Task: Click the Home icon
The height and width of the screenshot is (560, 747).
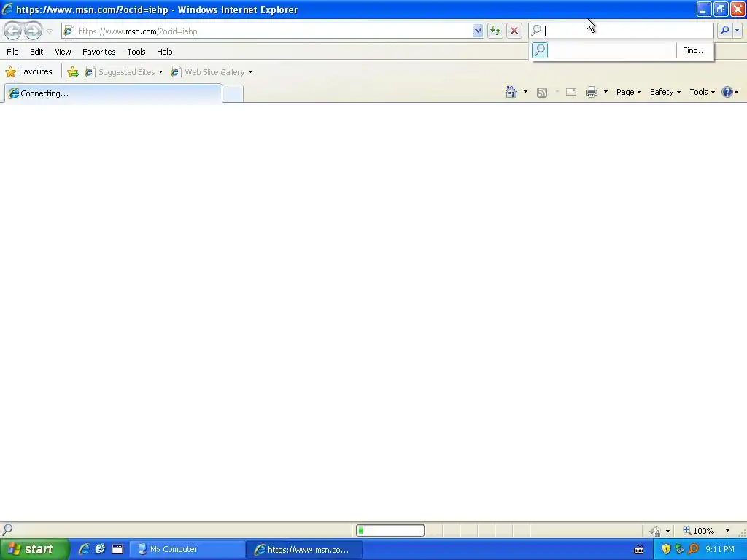Action: 511,92
